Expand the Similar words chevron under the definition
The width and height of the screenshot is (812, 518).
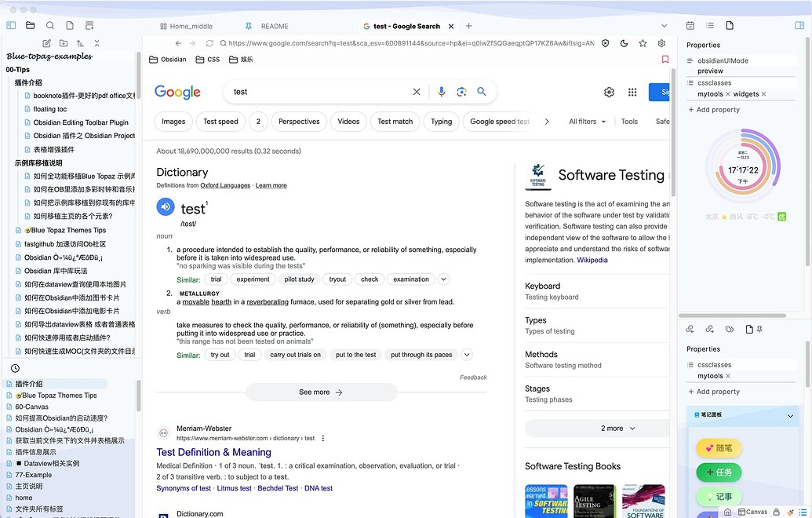coord(443,279)
